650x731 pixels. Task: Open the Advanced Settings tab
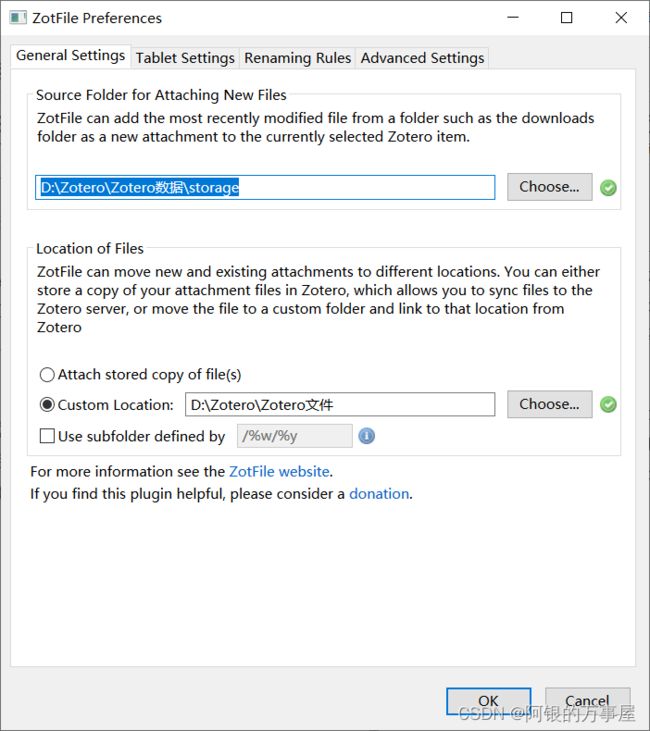(422, 58)
